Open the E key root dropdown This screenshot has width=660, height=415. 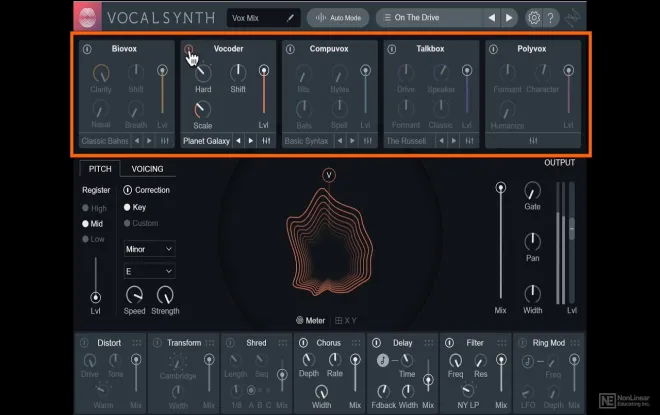[x=149, y=271]
